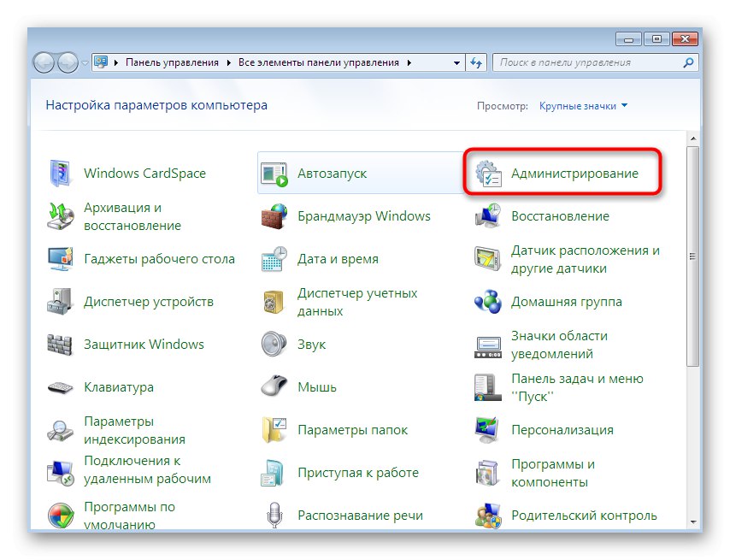This screenshot has width=730, height=560.
Task: Open the Значки области уведомлений icon
Action: [x=488, y=348]
